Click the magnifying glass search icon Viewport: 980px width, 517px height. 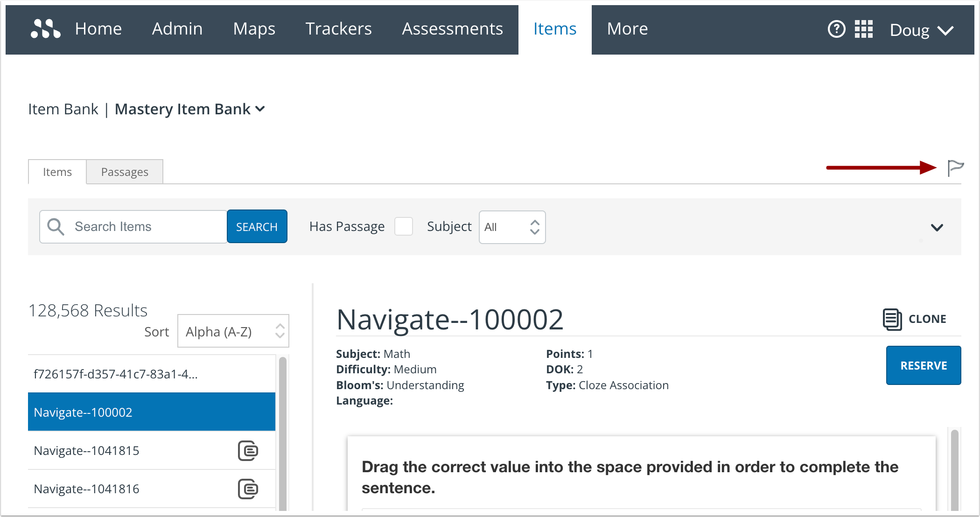56,227
